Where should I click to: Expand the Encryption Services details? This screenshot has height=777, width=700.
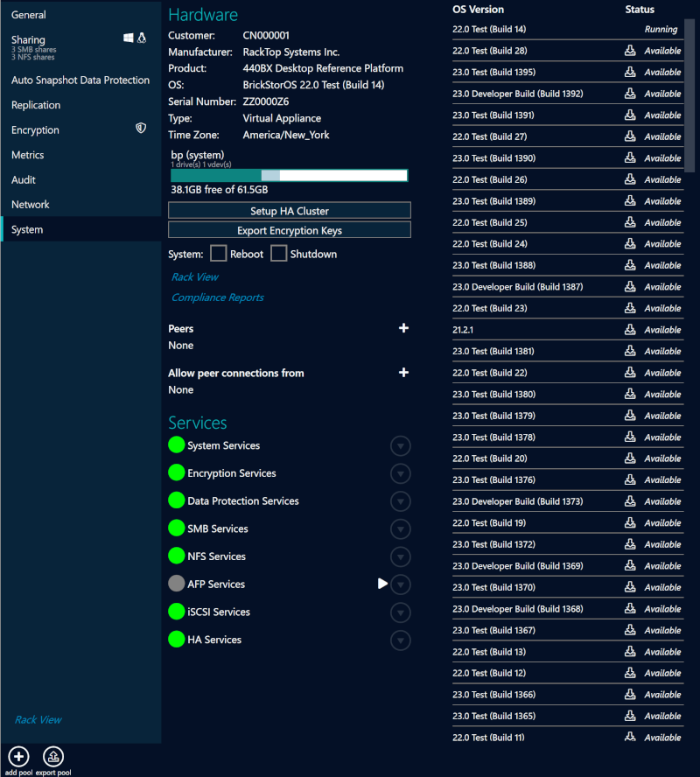tap(401, 473)
